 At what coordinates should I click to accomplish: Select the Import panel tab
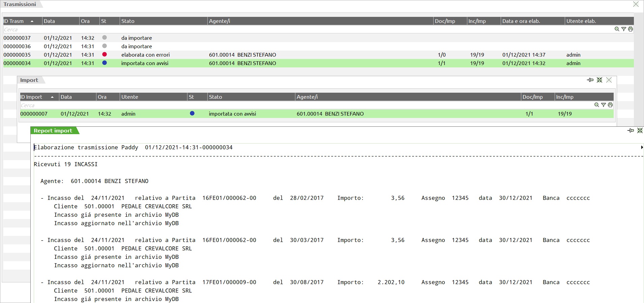tap(29, 80)
